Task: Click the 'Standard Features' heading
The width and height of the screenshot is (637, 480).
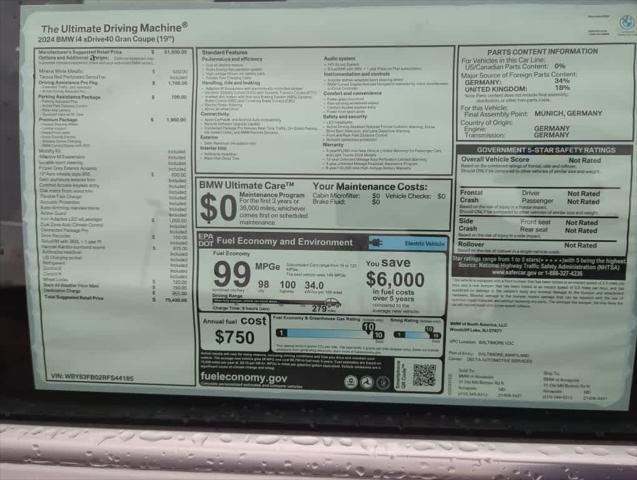Action: point(224,52)
